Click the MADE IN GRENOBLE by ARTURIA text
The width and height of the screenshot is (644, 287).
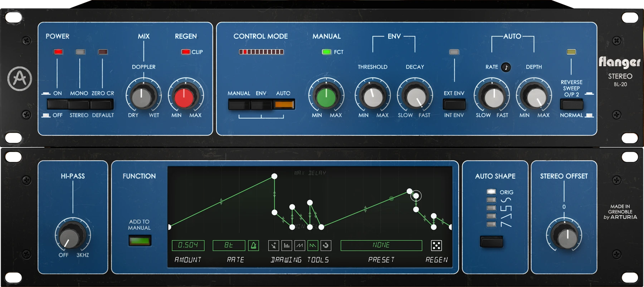[620, 212]
